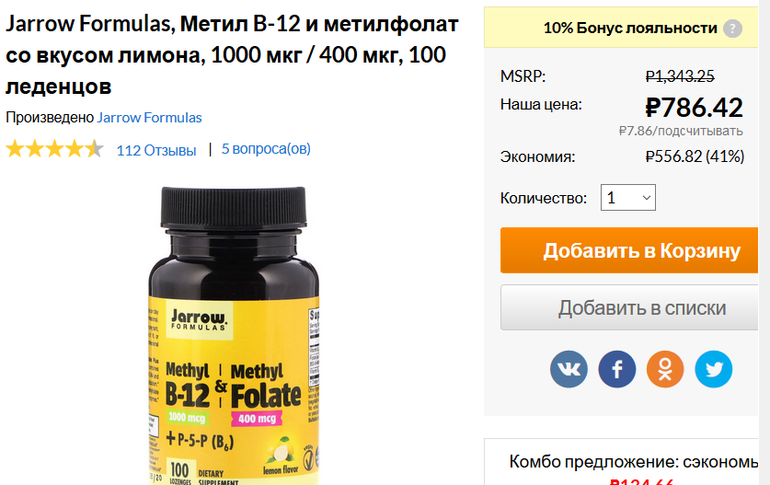Share product on Twitter icon
This screenshot has height=485, width=770.
point(714,369)
